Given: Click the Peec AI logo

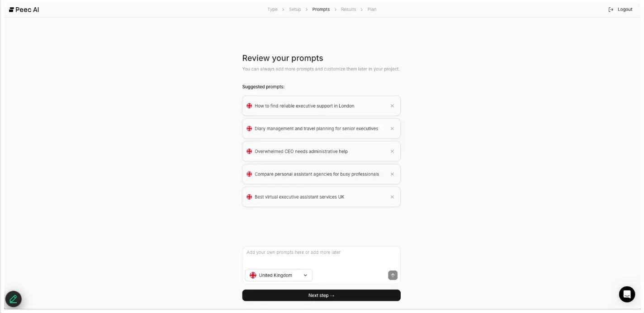Looking at the screenshot, I should [x=24, y=9].
